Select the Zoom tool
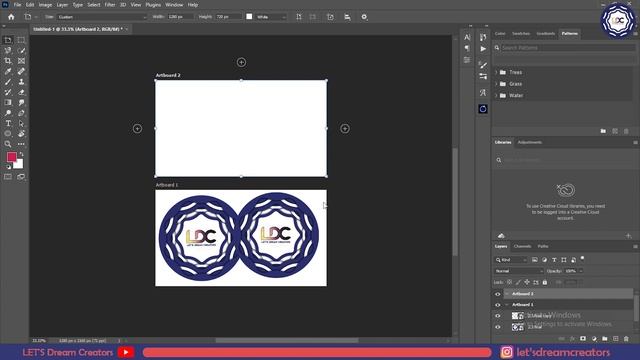Viewport: 640px width, 360px height. pos(8,144)
